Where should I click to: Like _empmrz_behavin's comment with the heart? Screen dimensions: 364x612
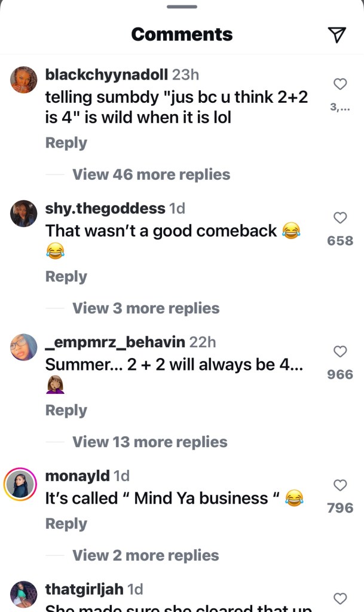(340, 351)
